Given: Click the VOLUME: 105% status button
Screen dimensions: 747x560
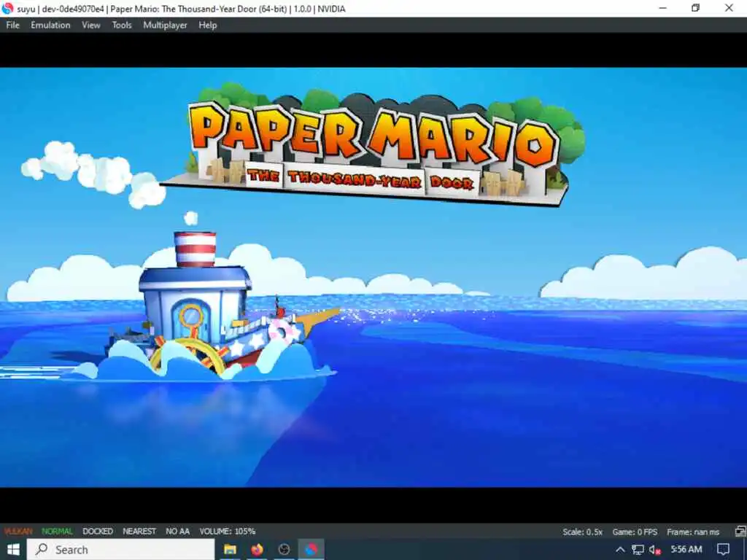Looking at the screenshot, I should click(x=228, y=532).
